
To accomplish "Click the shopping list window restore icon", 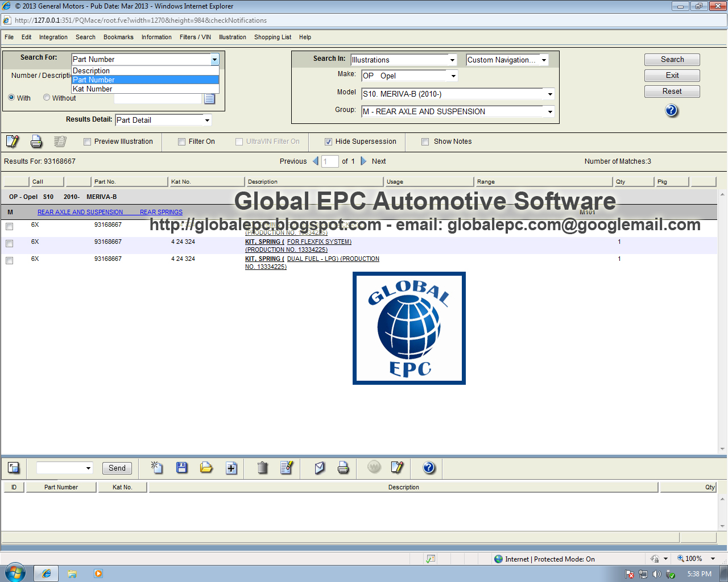I will click(x=14, y=468).
